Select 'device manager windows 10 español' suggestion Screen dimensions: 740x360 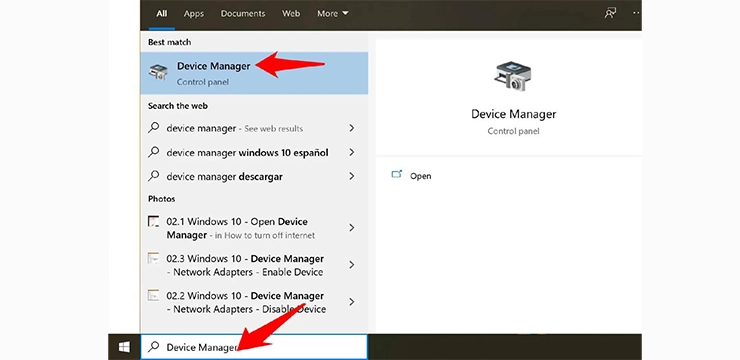(254, 152)
